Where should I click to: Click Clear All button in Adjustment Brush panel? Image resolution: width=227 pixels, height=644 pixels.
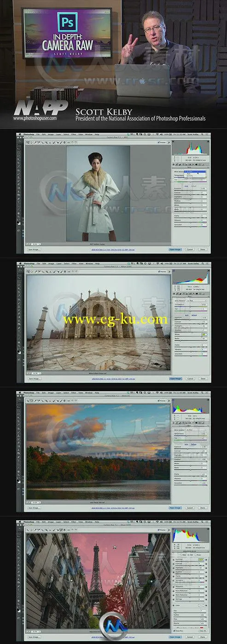(x=203, y=631)
